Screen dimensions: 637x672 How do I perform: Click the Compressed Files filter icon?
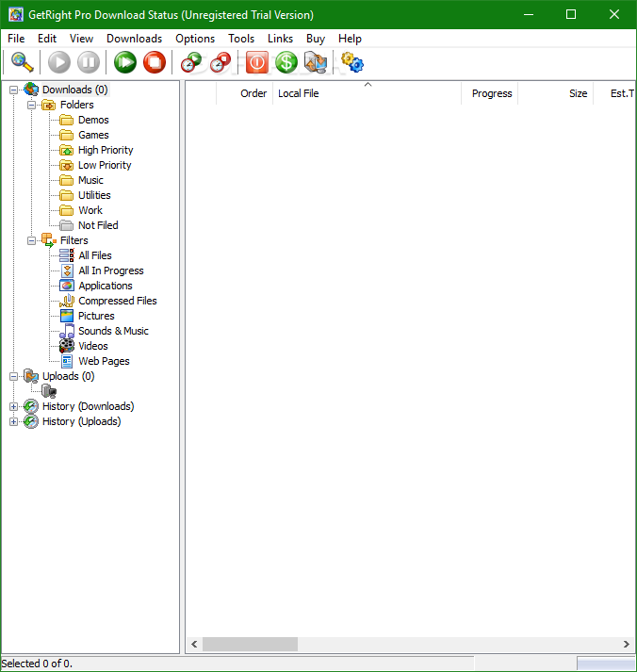click(x=67, y=301)
